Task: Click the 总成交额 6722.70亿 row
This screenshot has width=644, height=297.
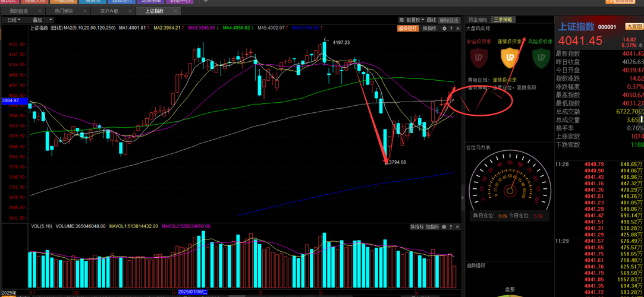Action: pos(599,111)
